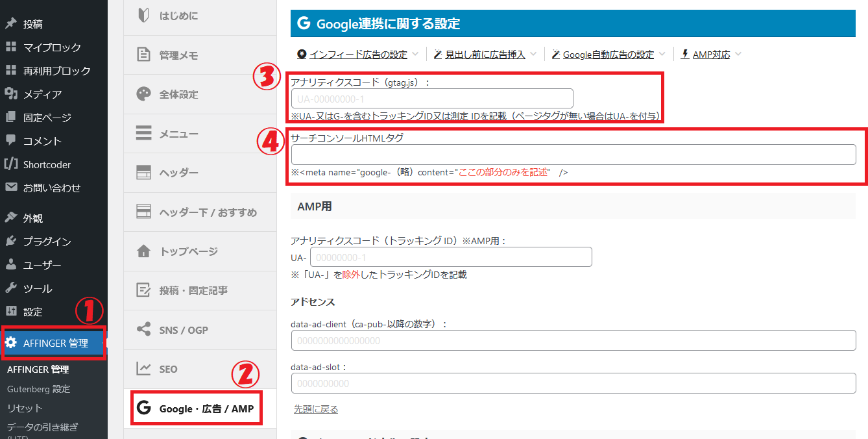Open the Google・広告 / AMP tab
This screenshot has height=439, width=868.
pyautogui.click(x=200, y=408)
